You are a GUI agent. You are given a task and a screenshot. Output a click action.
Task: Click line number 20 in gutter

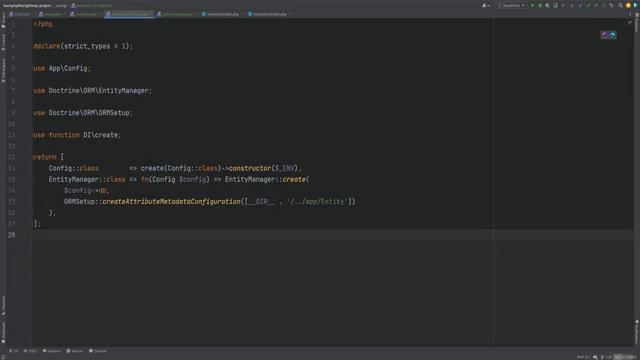click(11, 235)
